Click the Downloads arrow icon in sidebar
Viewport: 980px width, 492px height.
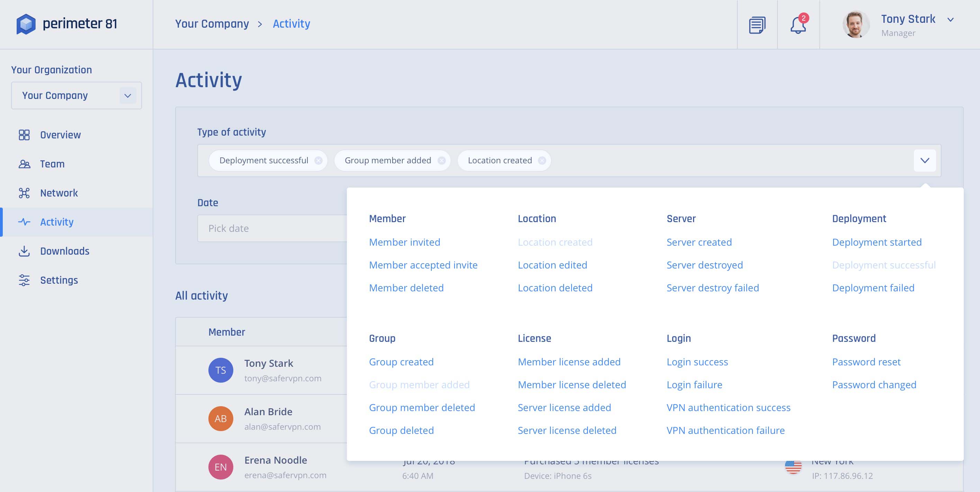coord(24,251)
